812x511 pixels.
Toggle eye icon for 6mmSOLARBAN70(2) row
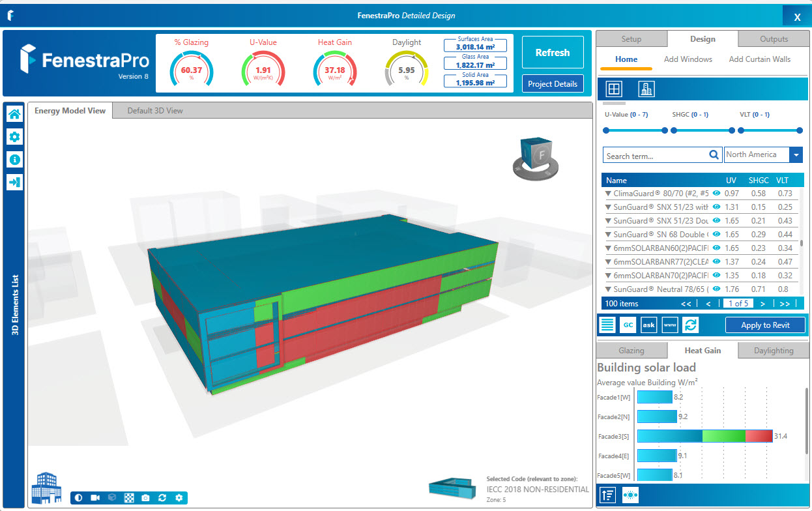pos(716,276)
